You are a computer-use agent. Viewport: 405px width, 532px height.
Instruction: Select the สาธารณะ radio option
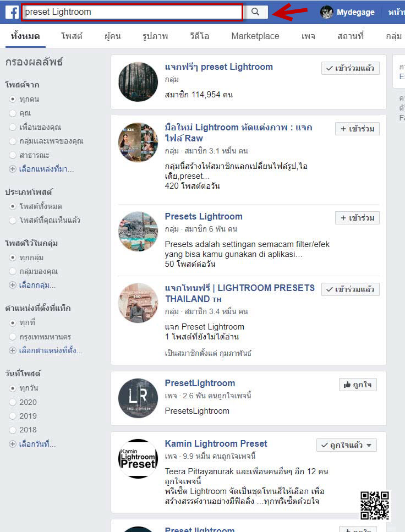[13, 155]
